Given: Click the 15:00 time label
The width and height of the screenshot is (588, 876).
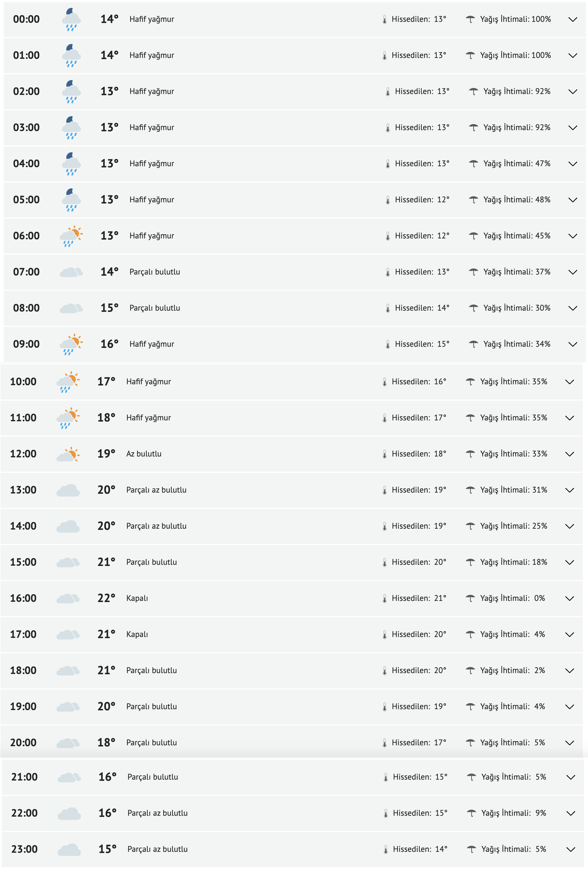Looking at the screenshot, I should point(23,562).
